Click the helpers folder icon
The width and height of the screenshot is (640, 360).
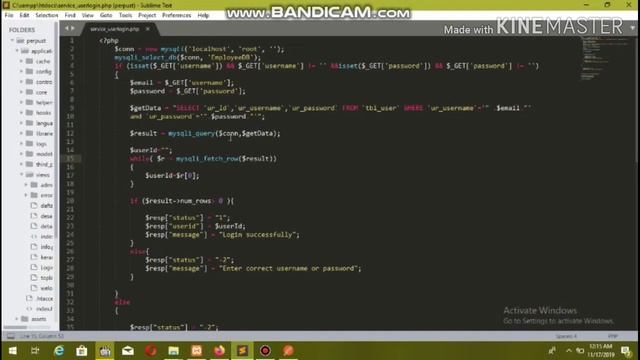pyautogui.click(x=29, y=102)
